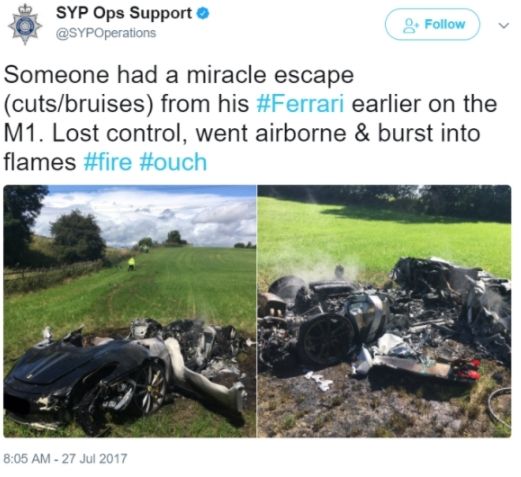Follow the SYP Ops Support account
521x477 pixels.
coord(432,24)
